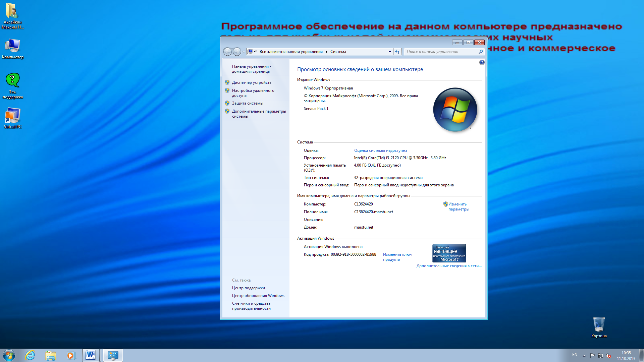644x362 pixels.
Task: Click the domain value marstu.net
Action: 364,227
